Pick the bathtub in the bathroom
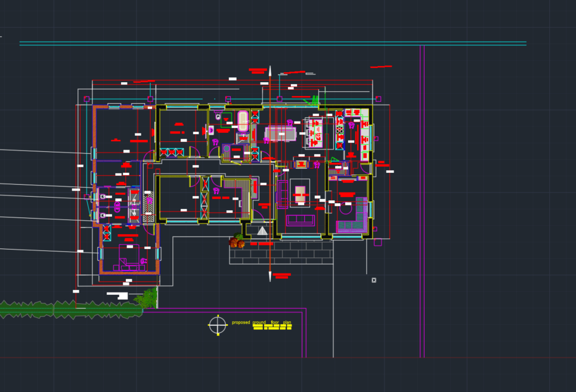Image resolution: width=576 pixels, height=392 pixels. 243,121
